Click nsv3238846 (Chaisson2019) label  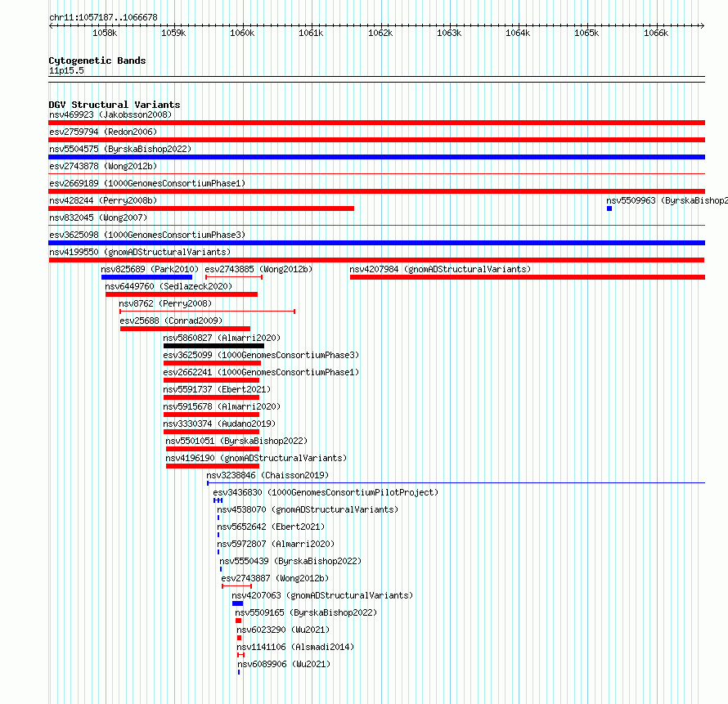coord(267,475)
